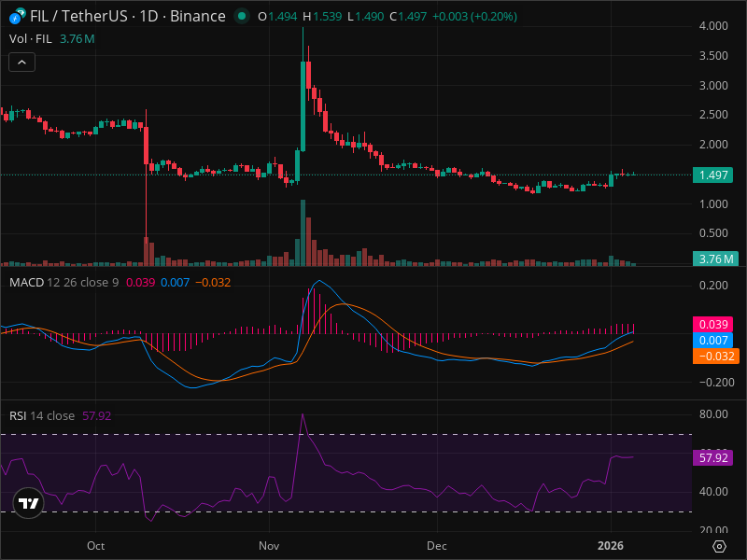This screenshot has height=560, width=747.
Task: Click the MACD 12 26 close 9 label
Action: pyautogui.click(x=63, y=283)
